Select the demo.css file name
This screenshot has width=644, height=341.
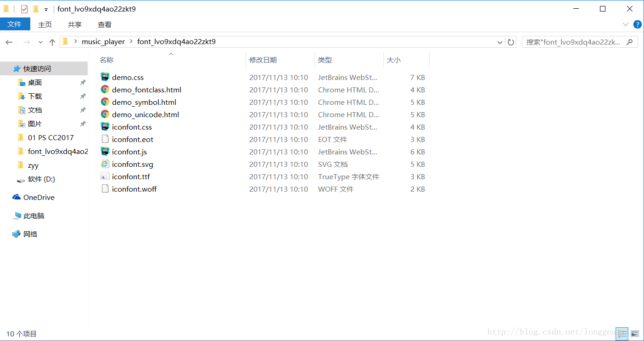pyautogui.click(x=128, y=77)
